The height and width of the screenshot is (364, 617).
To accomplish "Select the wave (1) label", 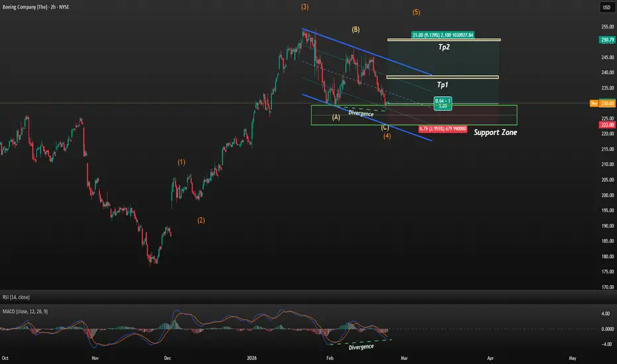I will 181,162.
